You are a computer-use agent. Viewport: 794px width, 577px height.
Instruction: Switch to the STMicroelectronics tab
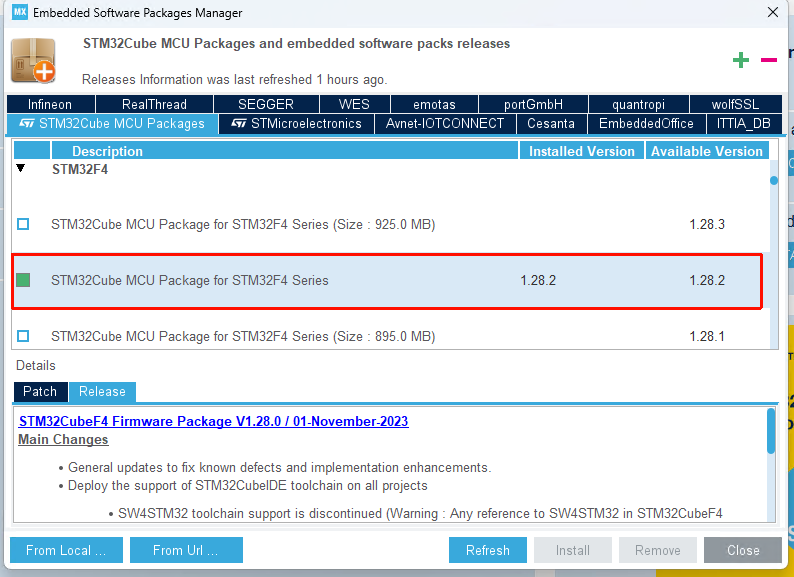pyautogui.click(x=296, y=124)
